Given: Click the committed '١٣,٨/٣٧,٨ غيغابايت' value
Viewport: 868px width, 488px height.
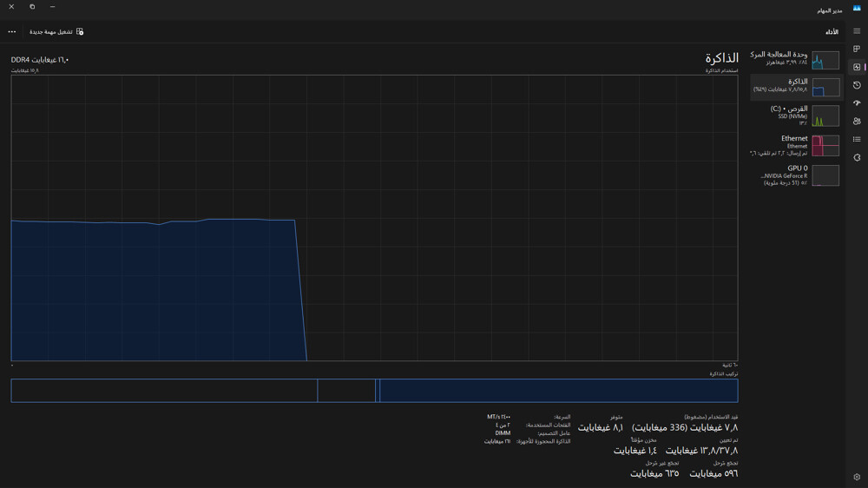Looking at the screenshot, I should pos(701,451).
